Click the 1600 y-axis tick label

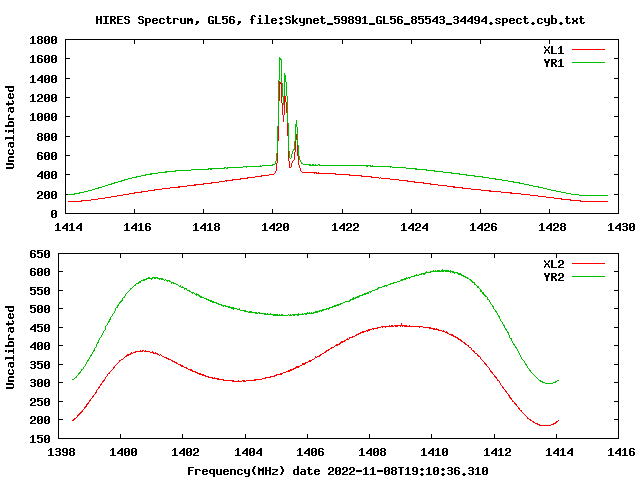coord(43,60)
